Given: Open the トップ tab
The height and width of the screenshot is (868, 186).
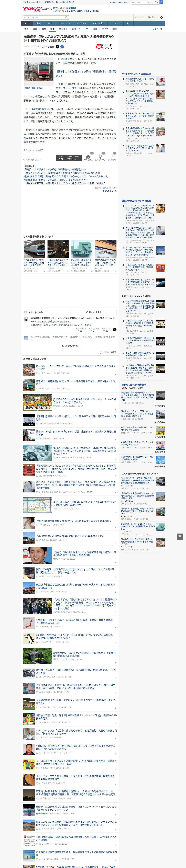Looking at the screenshot, I should [x=27, y=24].
